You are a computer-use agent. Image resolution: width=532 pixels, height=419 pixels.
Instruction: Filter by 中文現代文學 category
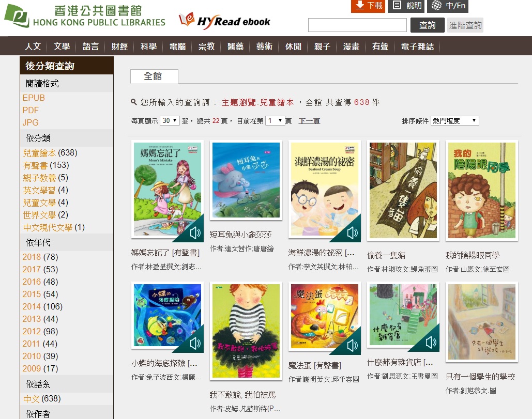click(x=48, y=227)
